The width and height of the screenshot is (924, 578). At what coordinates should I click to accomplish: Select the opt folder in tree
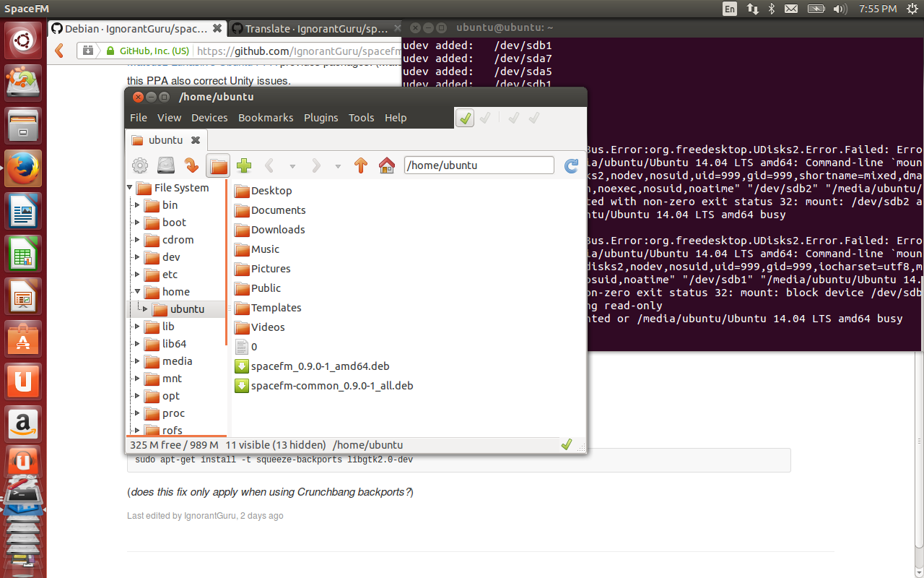pyautogui.click(x=162, y=396)
